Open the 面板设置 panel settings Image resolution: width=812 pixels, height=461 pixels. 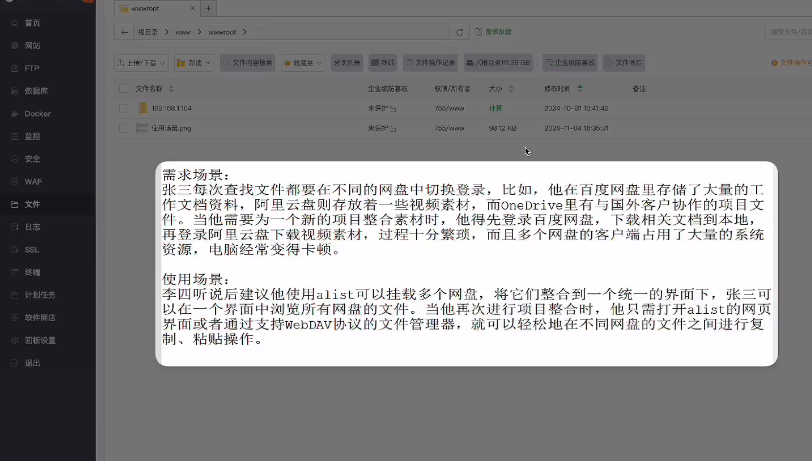tap(39, 340)
